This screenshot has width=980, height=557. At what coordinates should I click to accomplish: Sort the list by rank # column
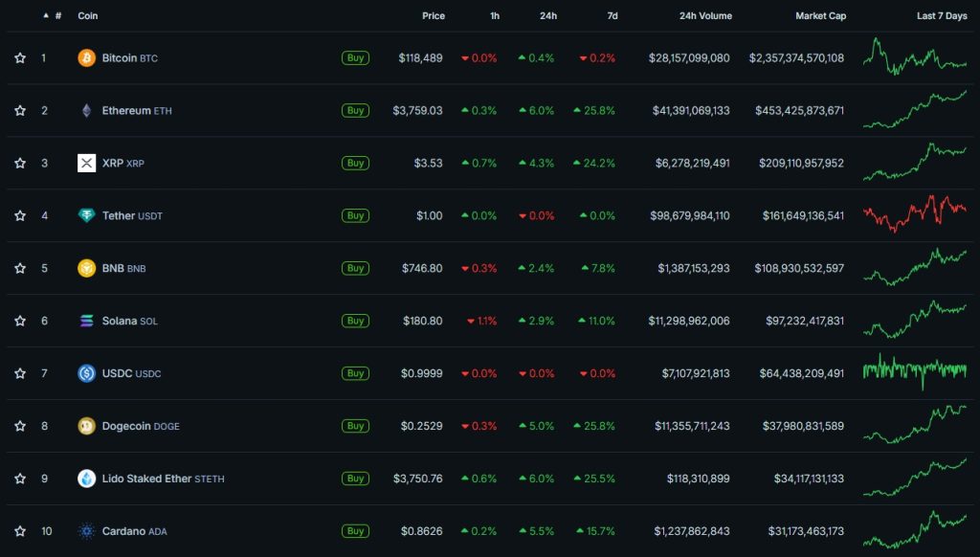coord(58,16)
